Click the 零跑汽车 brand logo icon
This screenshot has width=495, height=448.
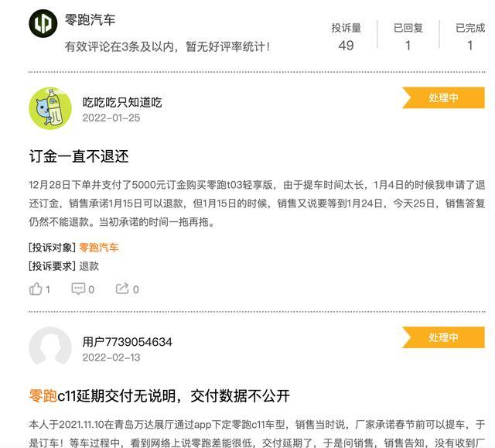[43, 23]
